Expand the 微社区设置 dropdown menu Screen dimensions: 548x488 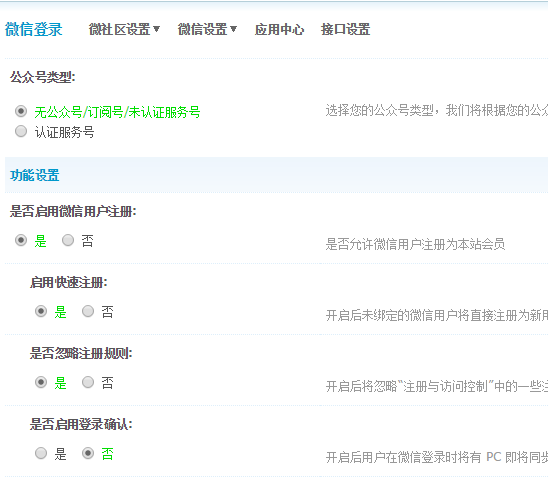coord(124,29)
